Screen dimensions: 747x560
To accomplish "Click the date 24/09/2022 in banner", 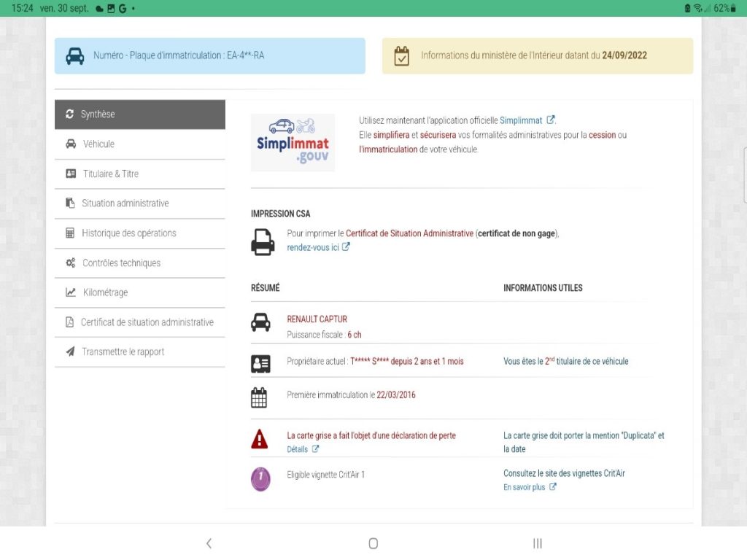I will [x=624, y=55].
